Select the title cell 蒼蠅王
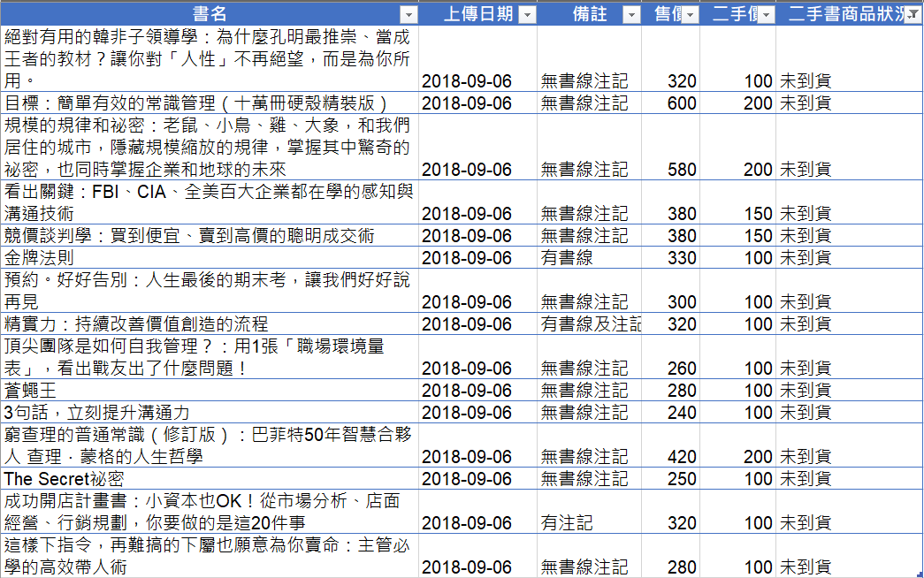 coord(210,390)
